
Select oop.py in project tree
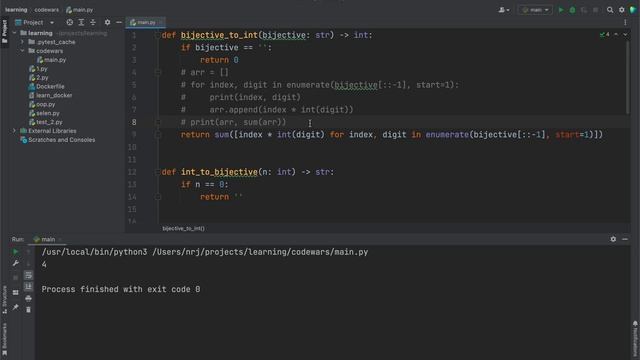42,104
